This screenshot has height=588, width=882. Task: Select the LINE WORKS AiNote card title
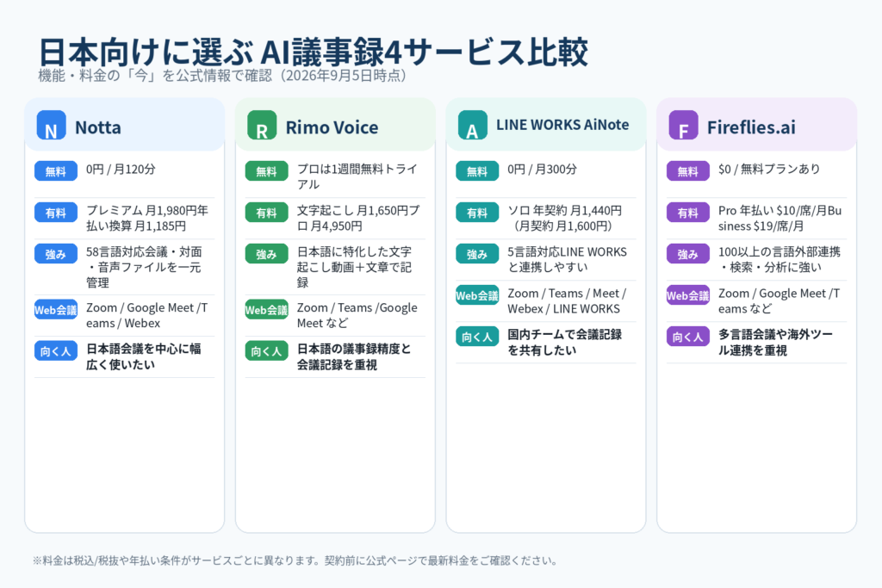(562, 125)
